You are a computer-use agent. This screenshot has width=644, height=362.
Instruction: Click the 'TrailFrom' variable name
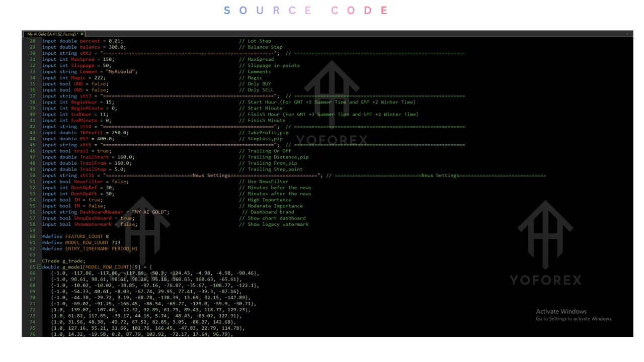(93, 163)
